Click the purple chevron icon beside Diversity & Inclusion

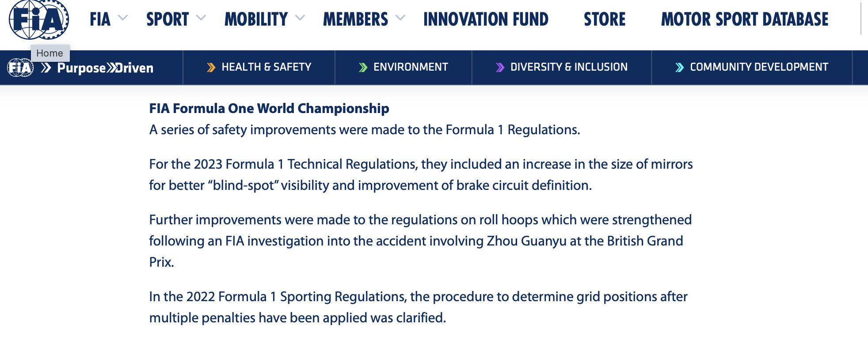[500, 67]
